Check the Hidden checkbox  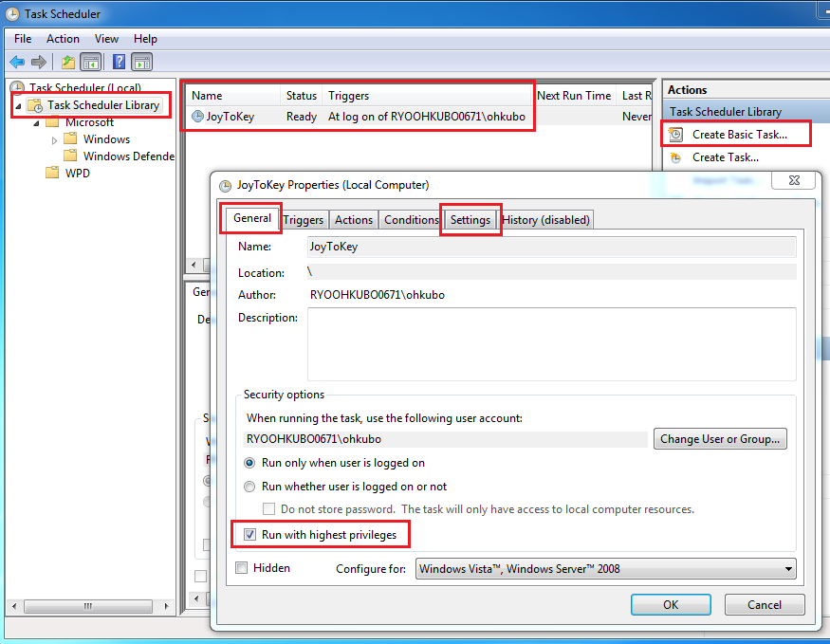click(x=241, y=568)
